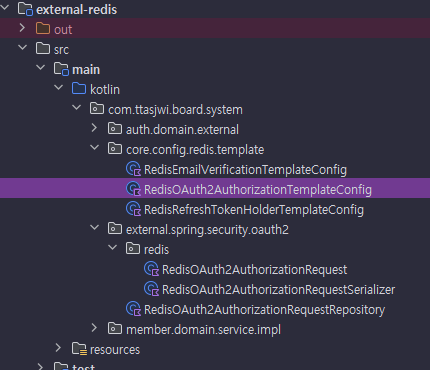This screenshot has width=430, height=370.
Task: Open RedisEmailVerificationTemplateConfig file
Action: click(245, 170)
